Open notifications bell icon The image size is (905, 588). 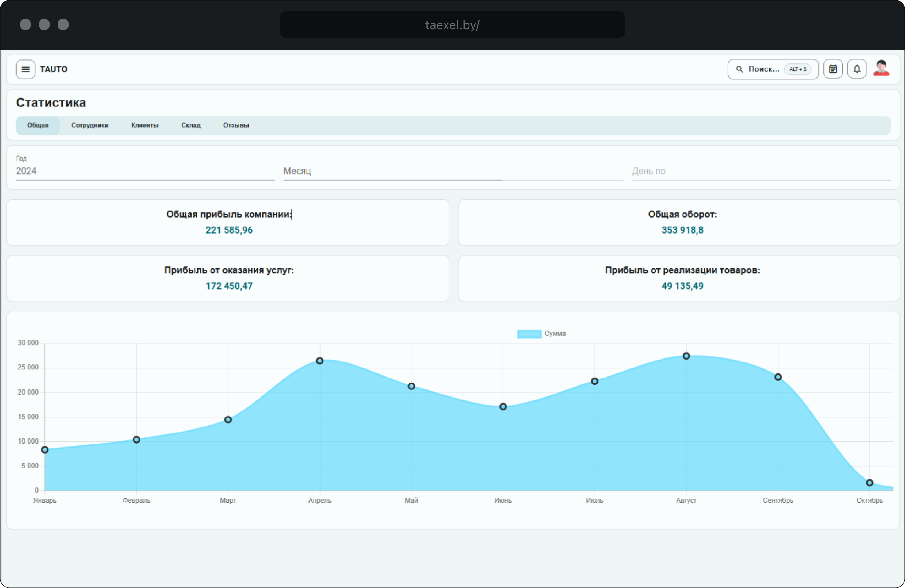coord(857,69)
